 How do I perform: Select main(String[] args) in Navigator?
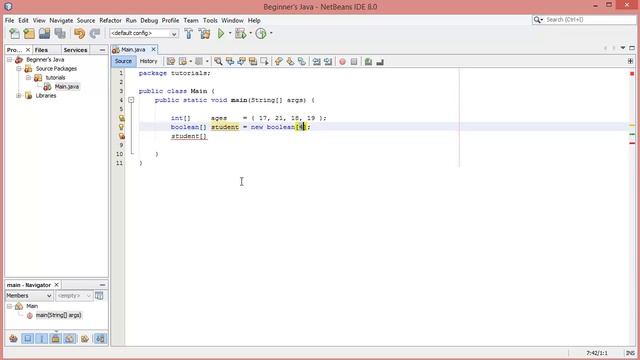(x=58, y=315)
